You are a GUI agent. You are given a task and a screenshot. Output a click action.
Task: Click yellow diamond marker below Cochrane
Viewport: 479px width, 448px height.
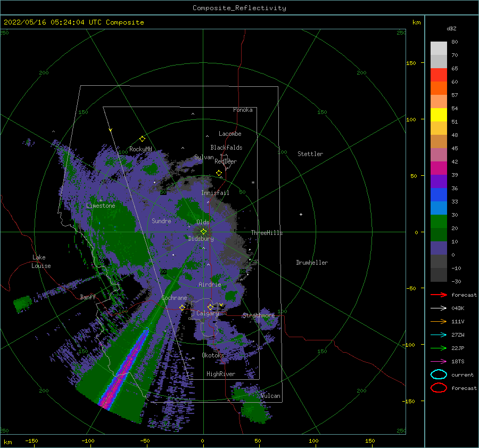182,307
